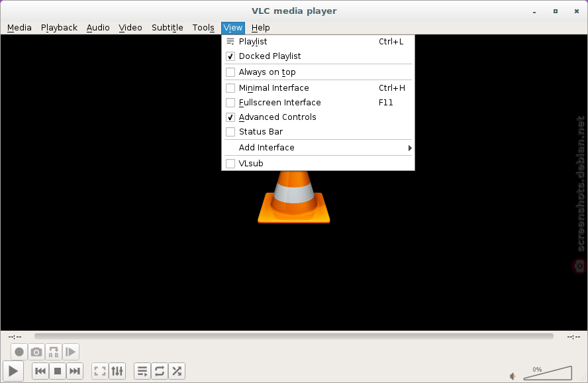Viewport: 588px width, 383px height.
Task: Open the Subtitle menu
Action: click(168, 28)
